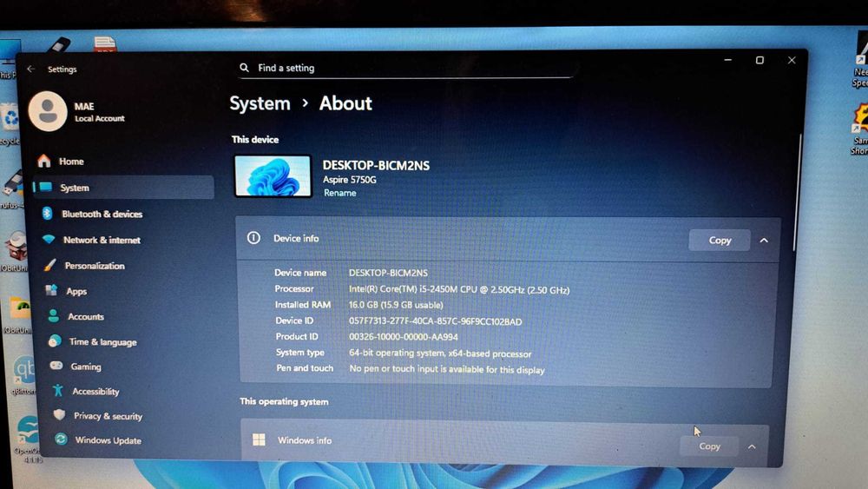Click the Bluetooth & devices icon
868x489 pixels.
(47, 213)
